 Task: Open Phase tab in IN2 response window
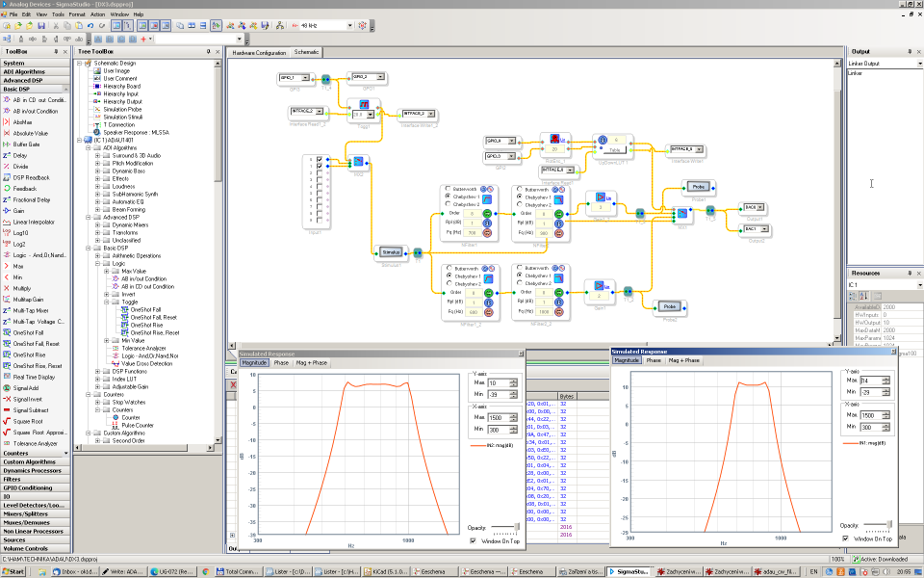click(x=281, y=363)
